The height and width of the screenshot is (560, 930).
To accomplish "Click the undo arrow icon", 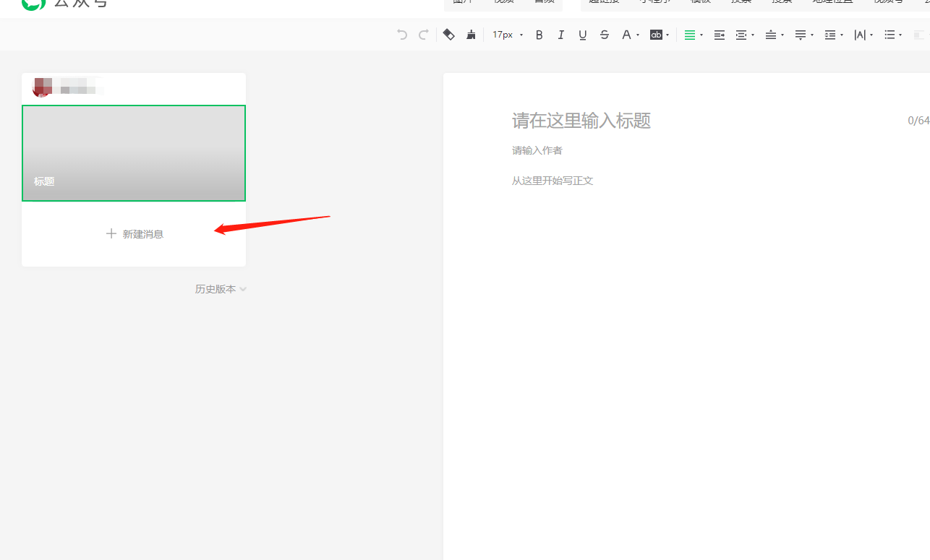I will (x=402, y=34).
